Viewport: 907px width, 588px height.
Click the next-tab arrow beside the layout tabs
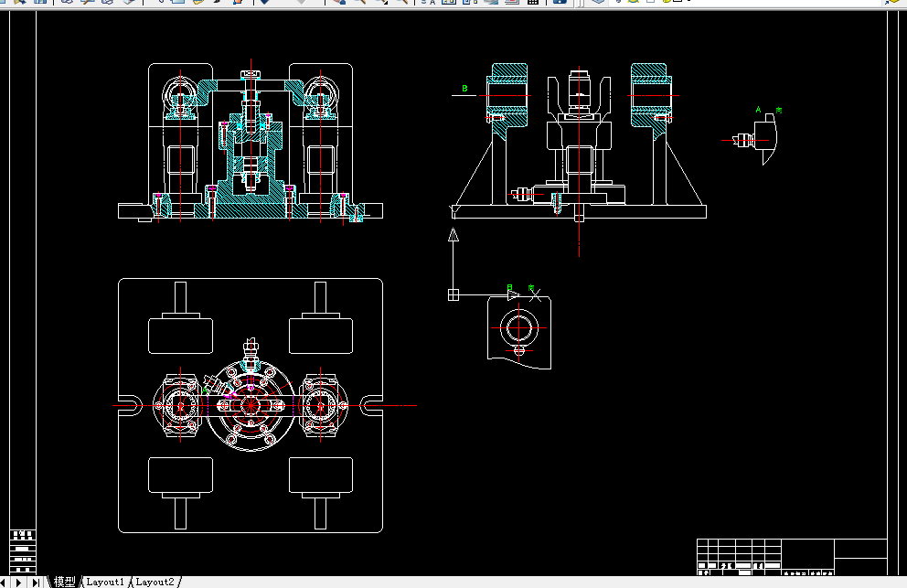click(19, 583)
